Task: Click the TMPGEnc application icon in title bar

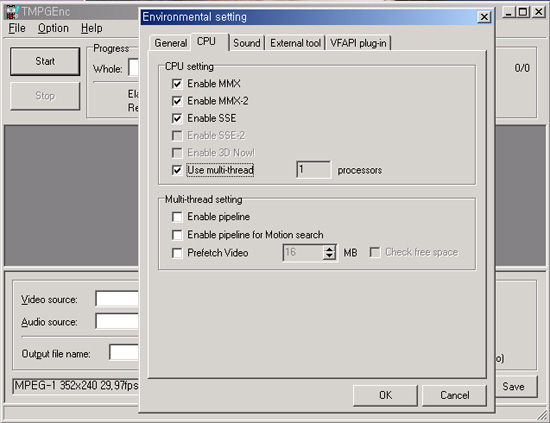Action: pyautogui.click(x=12, y=12)
